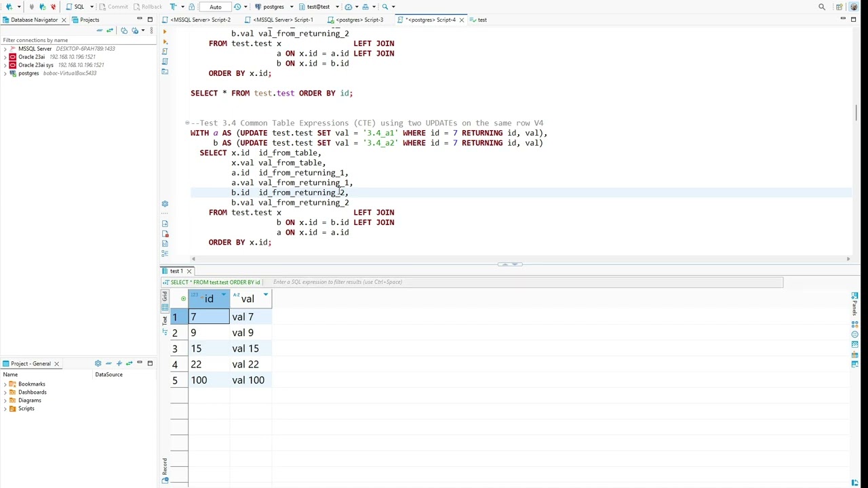Expand the MSSQL Server connection
Viewport: 868px width, 488px height.
coord(5,49)
